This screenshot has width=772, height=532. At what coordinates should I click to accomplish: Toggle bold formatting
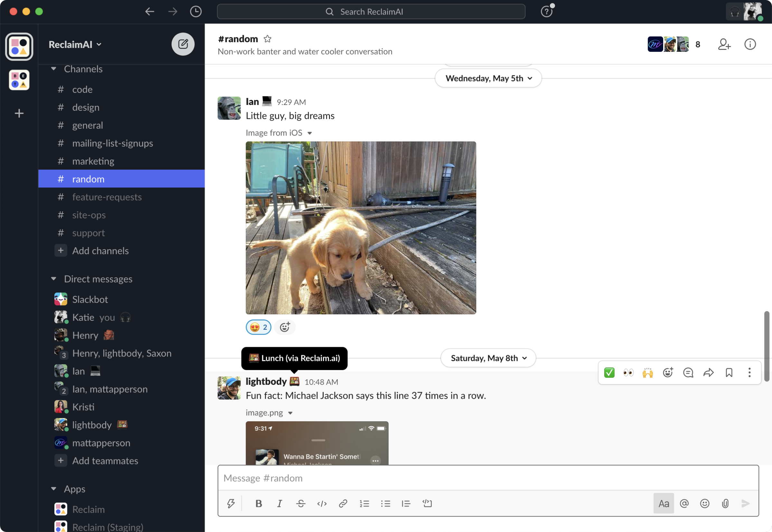pos(259,503)
